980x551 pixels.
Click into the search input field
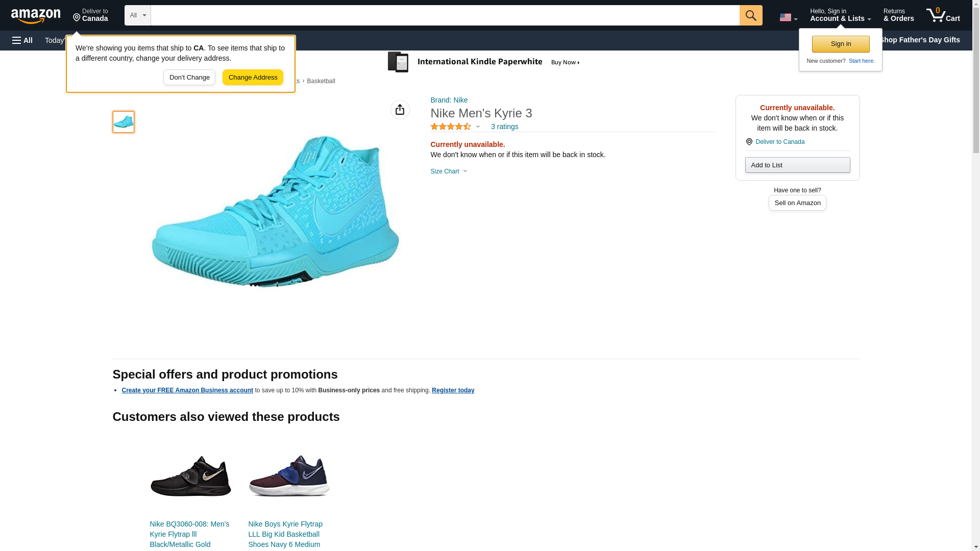coord(445,15)
